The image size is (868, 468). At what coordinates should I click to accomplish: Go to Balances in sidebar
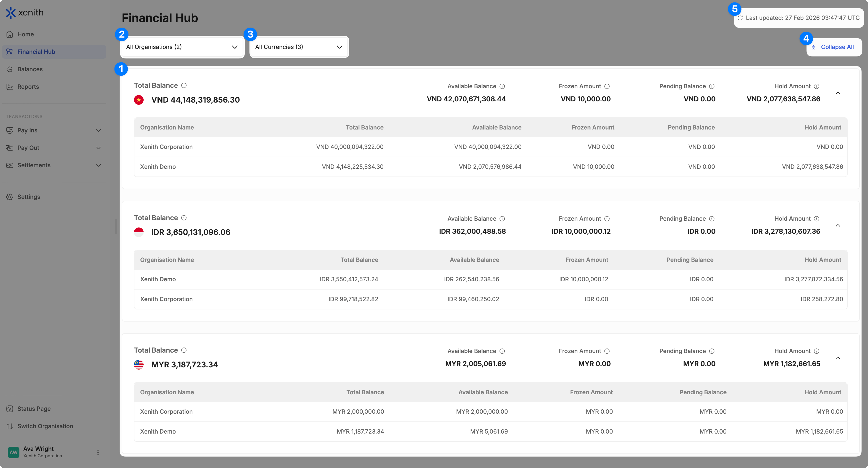[x=30, y=69]
